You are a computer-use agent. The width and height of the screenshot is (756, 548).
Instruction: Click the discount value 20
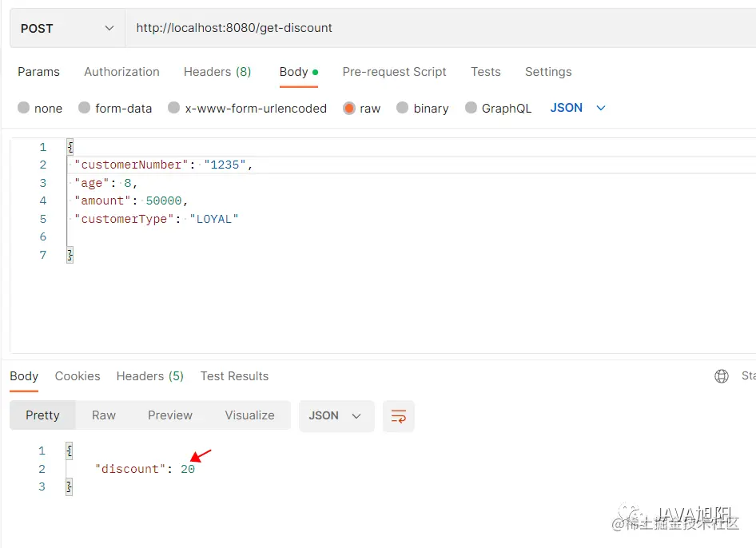(x=188, y=469)
